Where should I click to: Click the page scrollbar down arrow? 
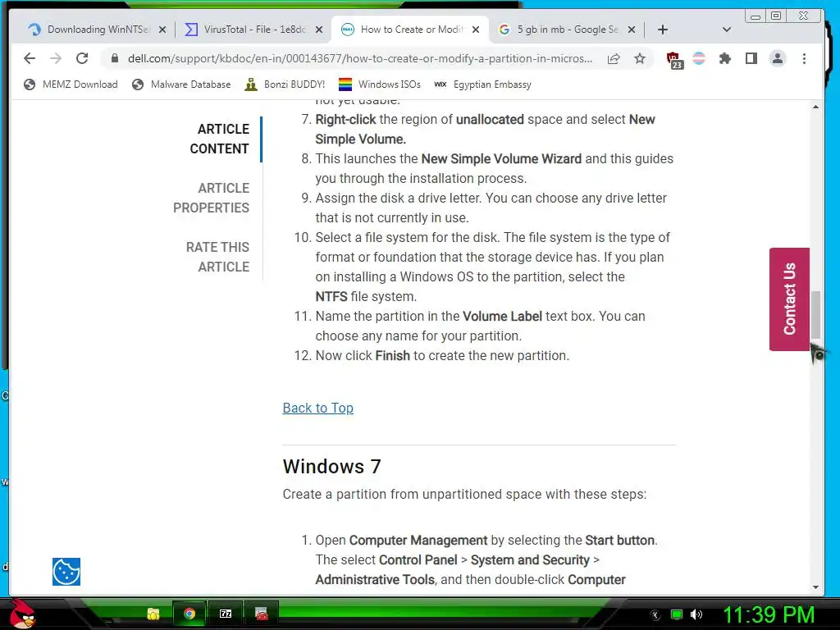coord(815,587)
